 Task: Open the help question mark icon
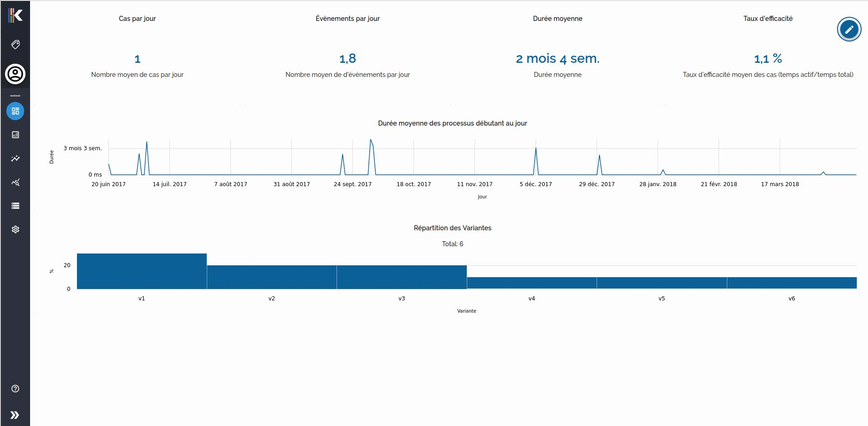pyautogui.click(x=15, y=389)
